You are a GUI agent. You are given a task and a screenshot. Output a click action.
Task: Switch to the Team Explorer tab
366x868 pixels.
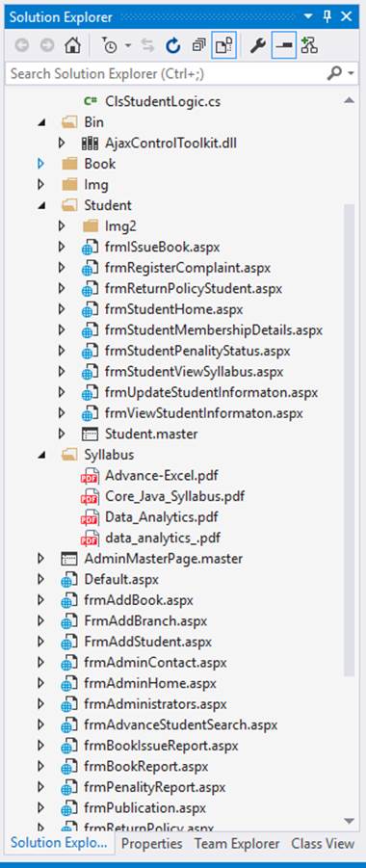tap(237, 844)
